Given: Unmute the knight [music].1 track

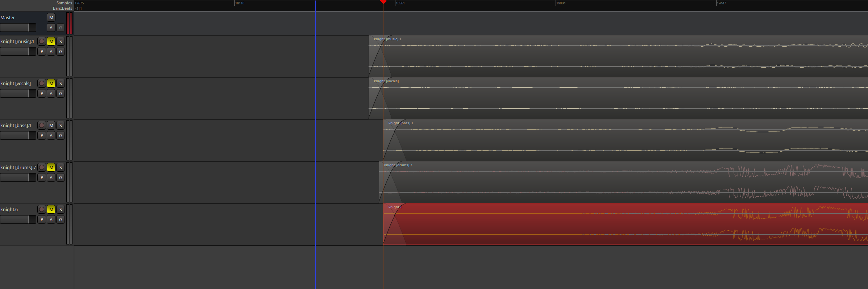Looking at the screenshot, I should [x=51, y=41].
